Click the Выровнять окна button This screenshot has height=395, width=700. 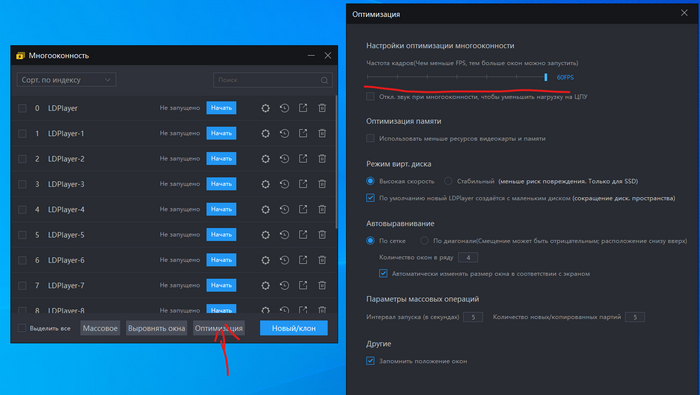156,328
